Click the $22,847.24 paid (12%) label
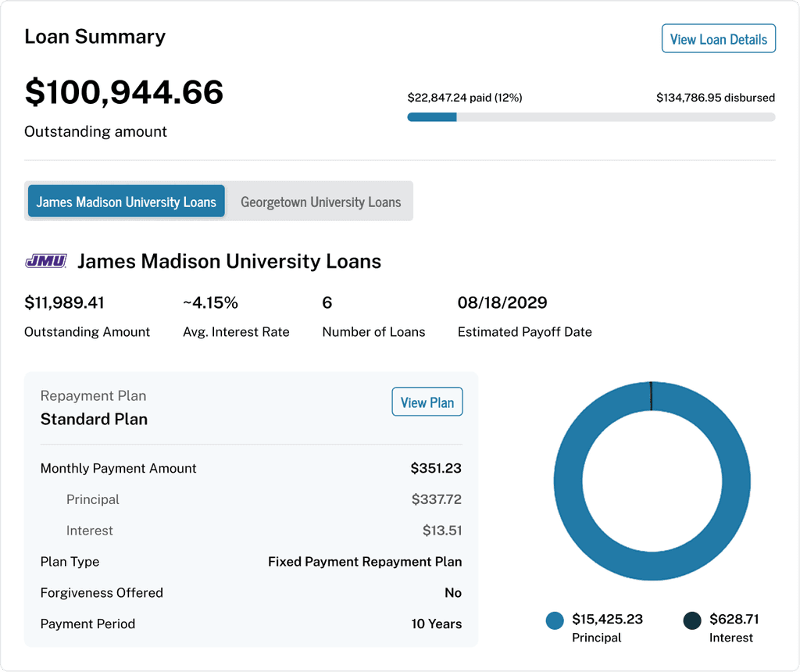This screenshot has height=672, width=800. (465, 98)
